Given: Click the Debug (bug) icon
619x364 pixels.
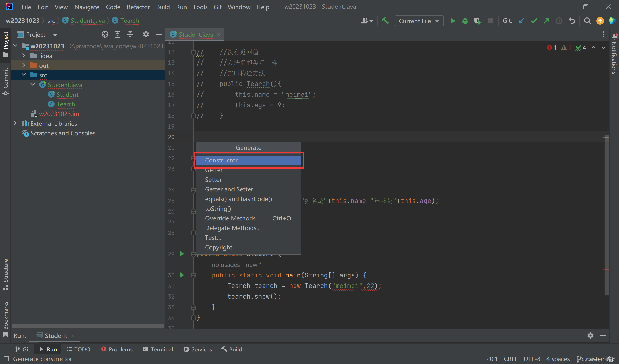Looking at the screenshot, I should [464, 20].
